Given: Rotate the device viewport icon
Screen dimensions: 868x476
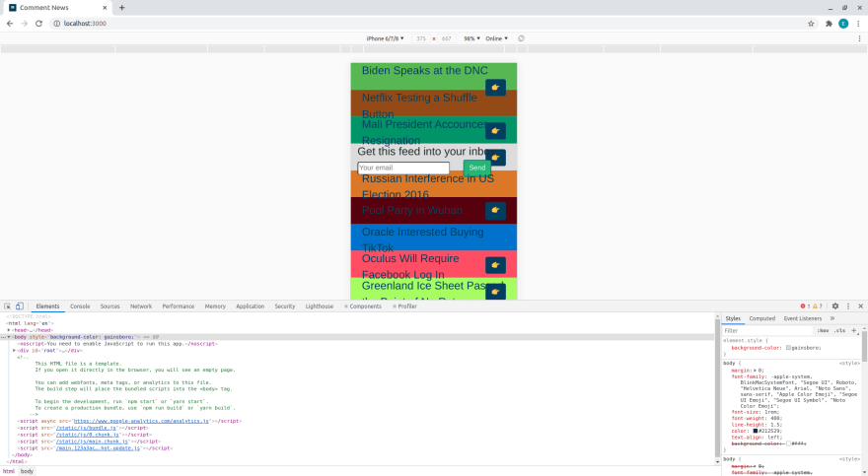Looking at the screenshot, I should click(521, 38).
